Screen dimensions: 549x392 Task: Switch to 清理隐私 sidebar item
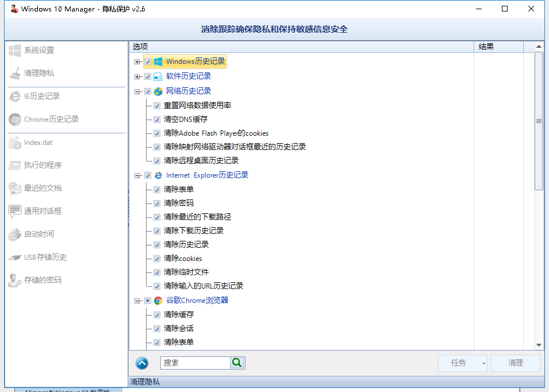coord(67,74)
